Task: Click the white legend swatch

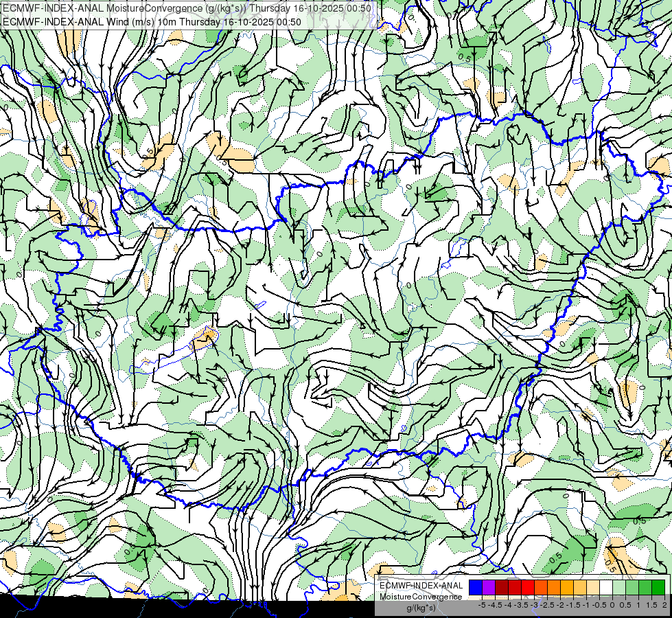Action: pos(606,588)
